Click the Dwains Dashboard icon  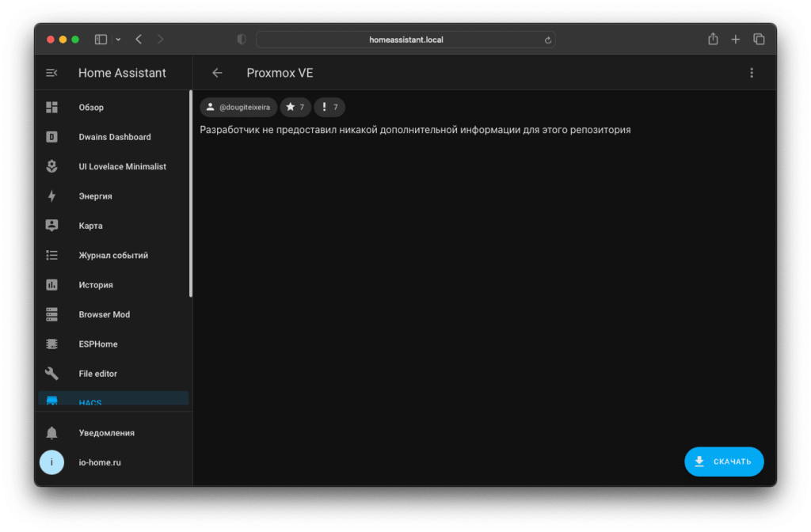click(51, 136)
